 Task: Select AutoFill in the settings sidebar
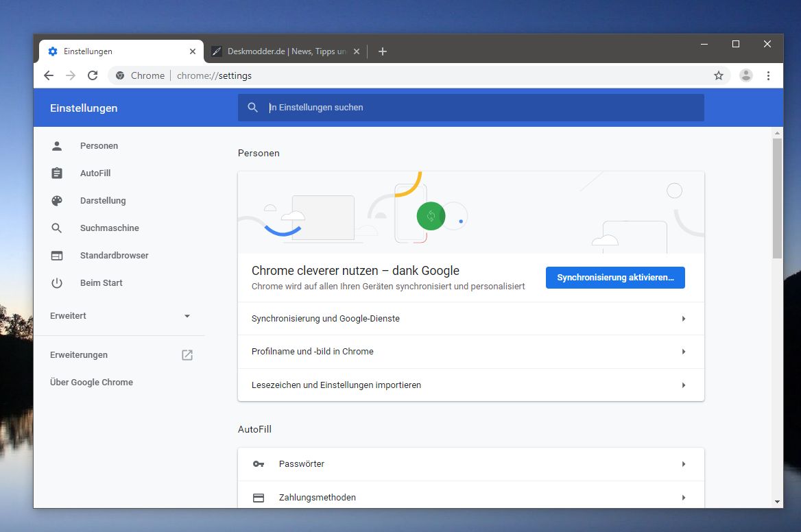coord(95,173)
